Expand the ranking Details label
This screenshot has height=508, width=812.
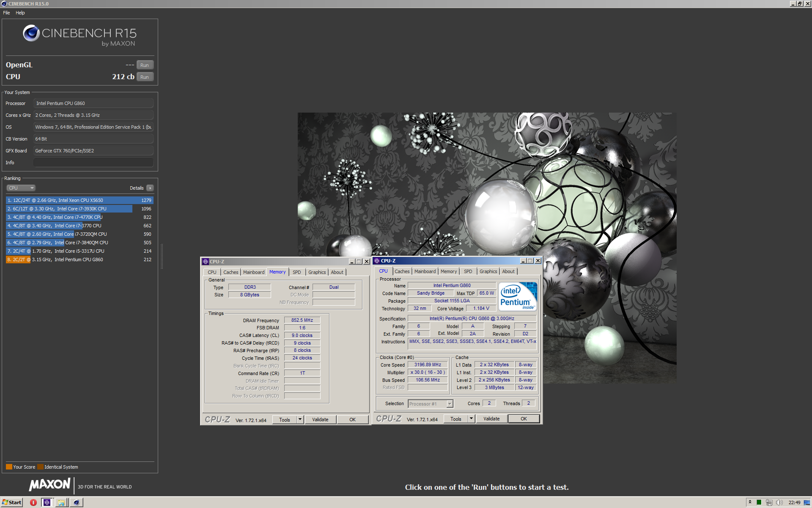click(137, 188)
